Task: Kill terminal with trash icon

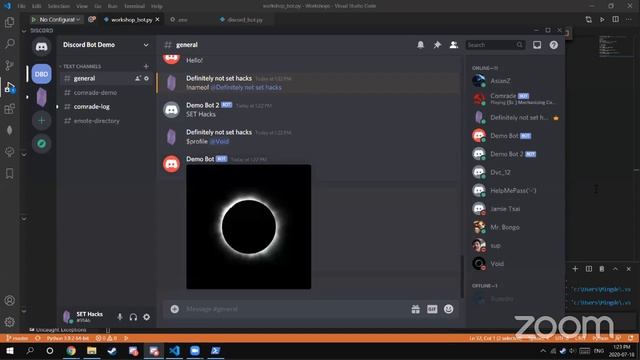Action: click(x=602, y=269)
